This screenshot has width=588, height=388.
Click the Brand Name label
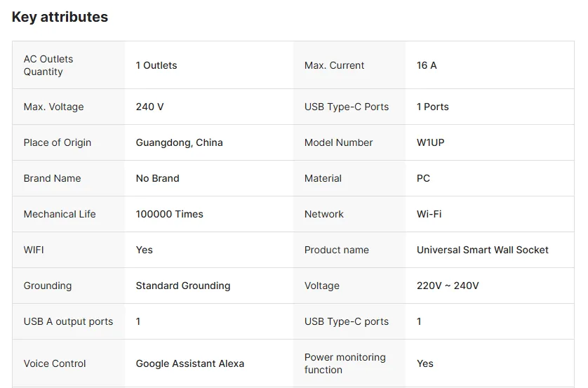(x=52, y=178)
